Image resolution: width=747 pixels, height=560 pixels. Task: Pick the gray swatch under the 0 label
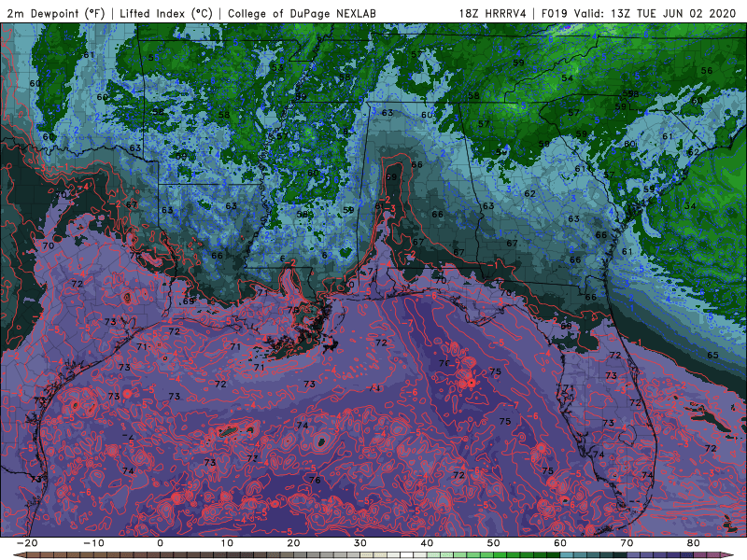tap(167, 556)
